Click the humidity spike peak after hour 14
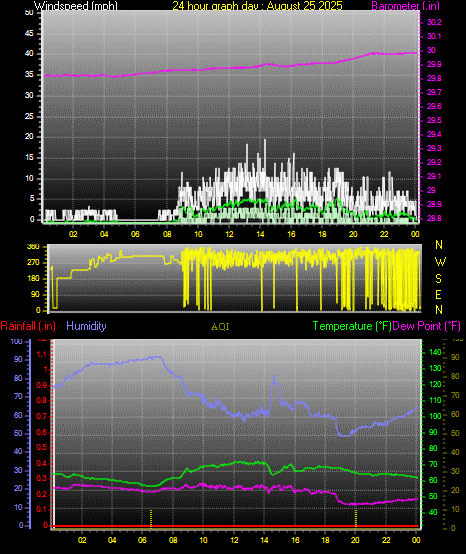 (x=273, y=377)
